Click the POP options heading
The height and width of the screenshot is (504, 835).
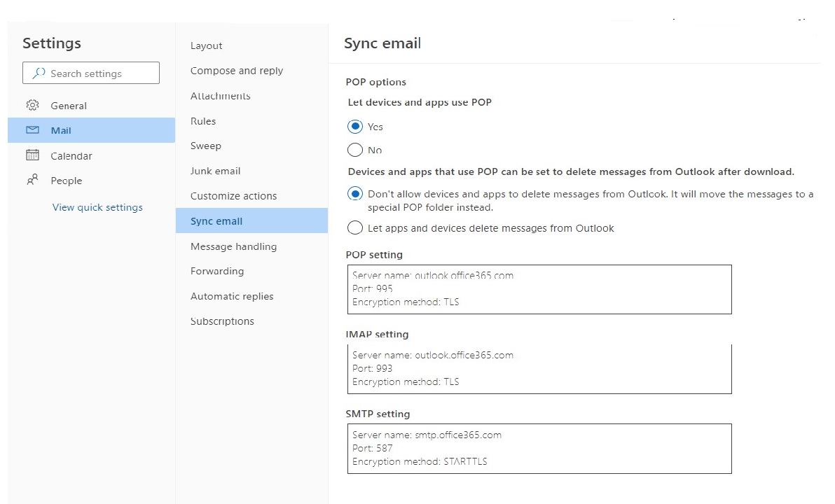point(376,82)
